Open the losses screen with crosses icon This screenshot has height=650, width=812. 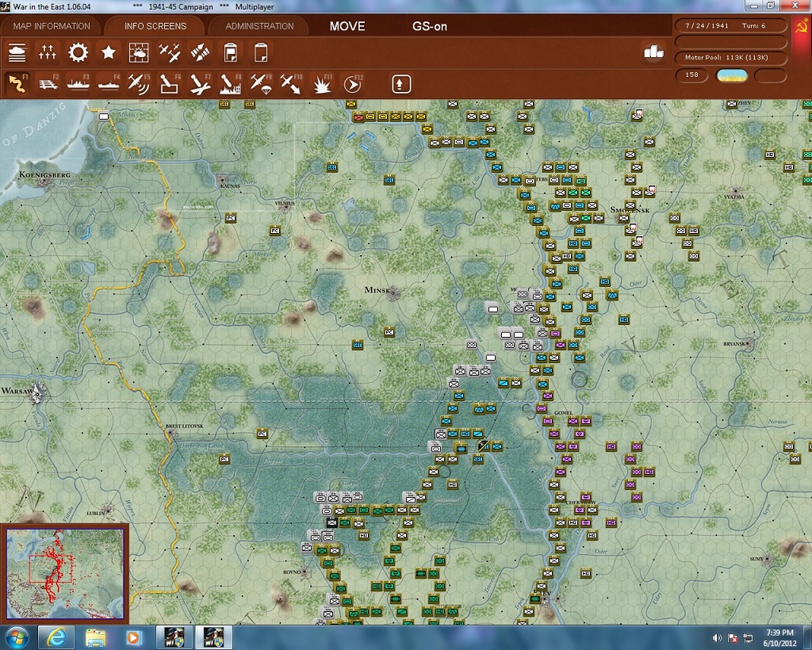pyautogui.click(x=47, y=53)
